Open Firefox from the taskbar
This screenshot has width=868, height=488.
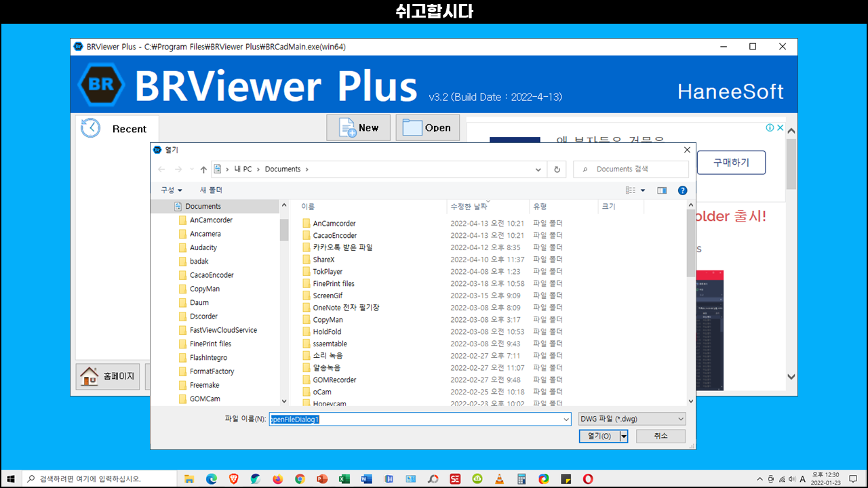click(x=277, y=479)
